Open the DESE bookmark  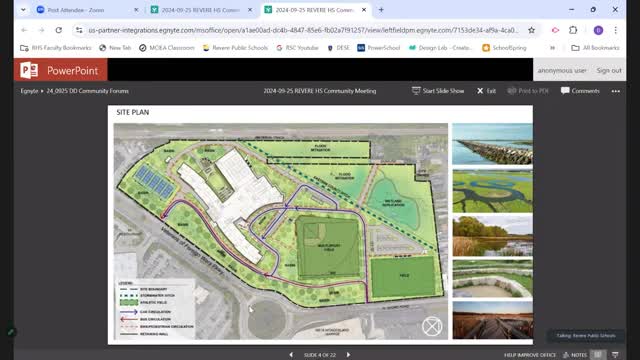[338, 48]
